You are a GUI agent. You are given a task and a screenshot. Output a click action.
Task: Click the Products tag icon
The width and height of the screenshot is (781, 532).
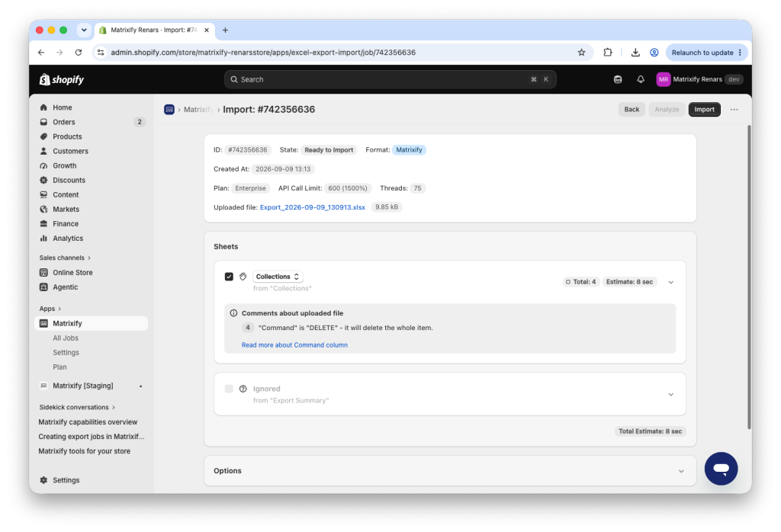43,136
